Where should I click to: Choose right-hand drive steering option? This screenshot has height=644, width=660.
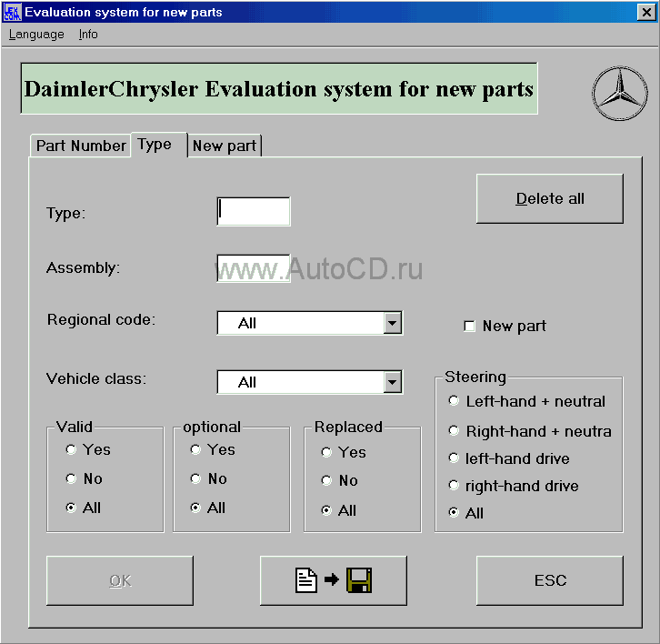pyautogui.click(x=514, y=486)
